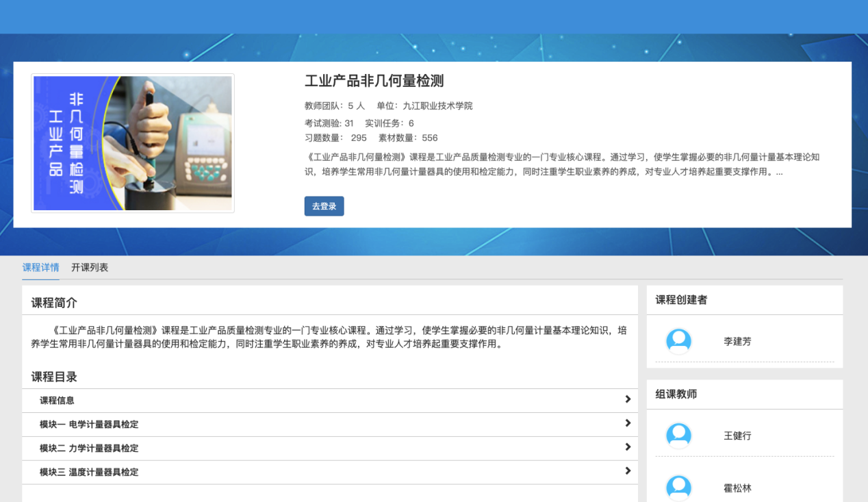Open course creator name 李建芳

[x=737, y=341]
